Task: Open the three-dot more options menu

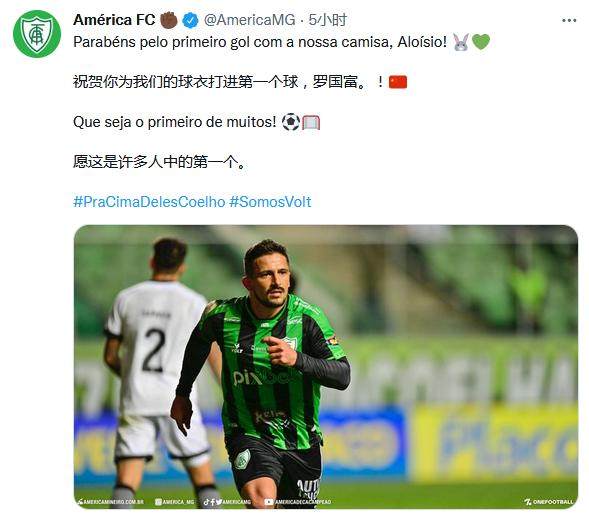Action: pyautogui.click(x=569, y=20)
